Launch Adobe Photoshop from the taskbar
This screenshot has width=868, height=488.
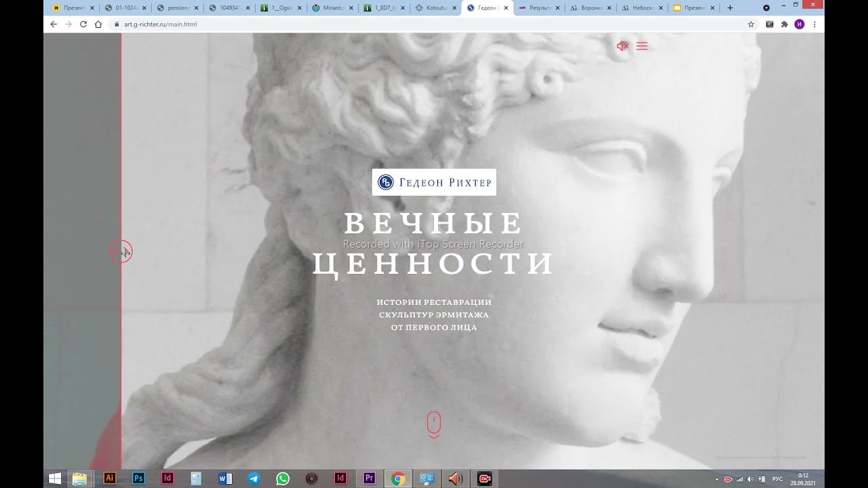coord(139,479)
